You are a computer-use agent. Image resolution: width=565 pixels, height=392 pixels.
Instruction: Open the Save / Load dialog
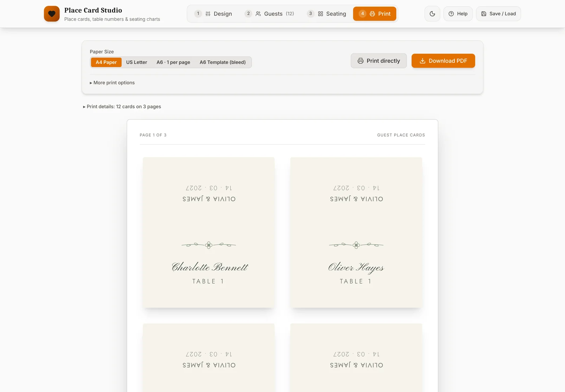(498, 14)
